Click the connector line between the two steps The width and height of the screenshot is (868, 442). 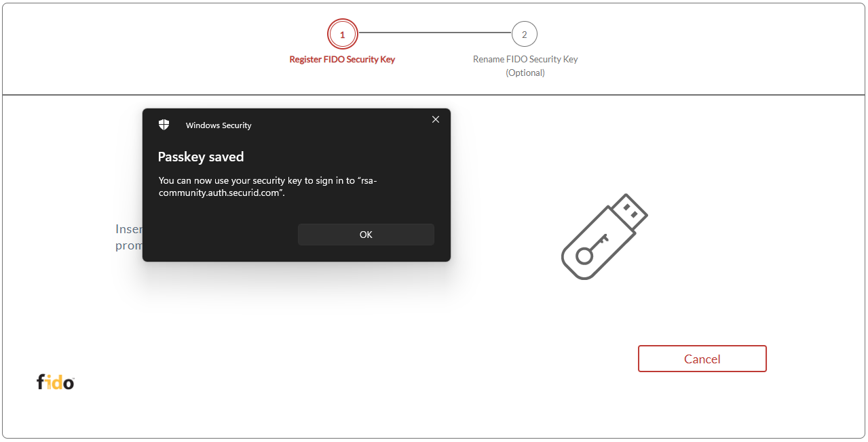(434, 34)
